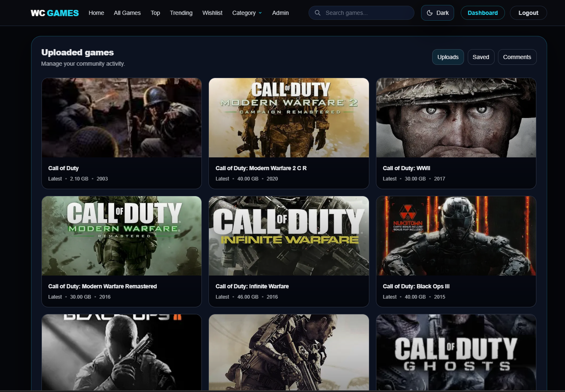Click the "Call of Duty" game title
The height and width of the screenshot is (392, 565).
64,168
